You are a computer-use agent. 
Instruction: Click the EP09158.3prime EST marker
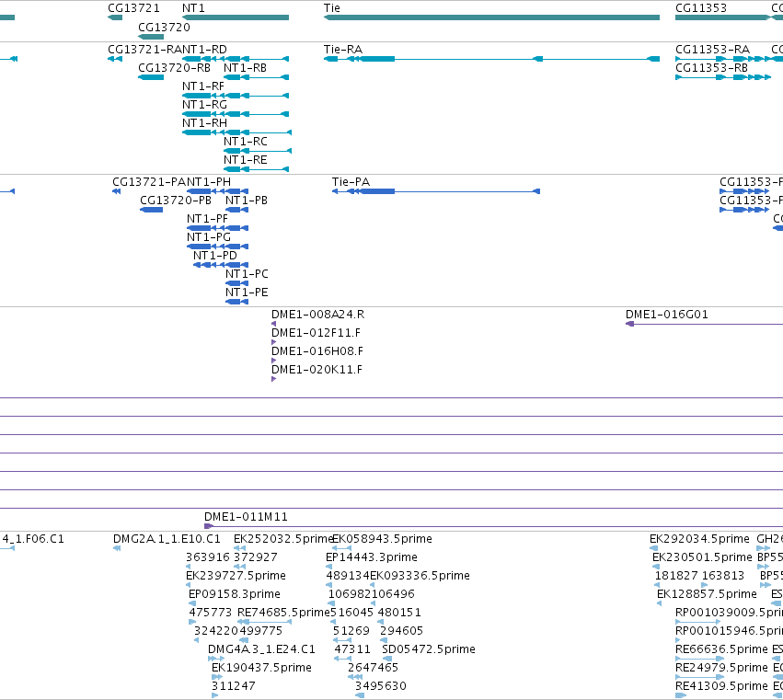click(x=192, y=603)
